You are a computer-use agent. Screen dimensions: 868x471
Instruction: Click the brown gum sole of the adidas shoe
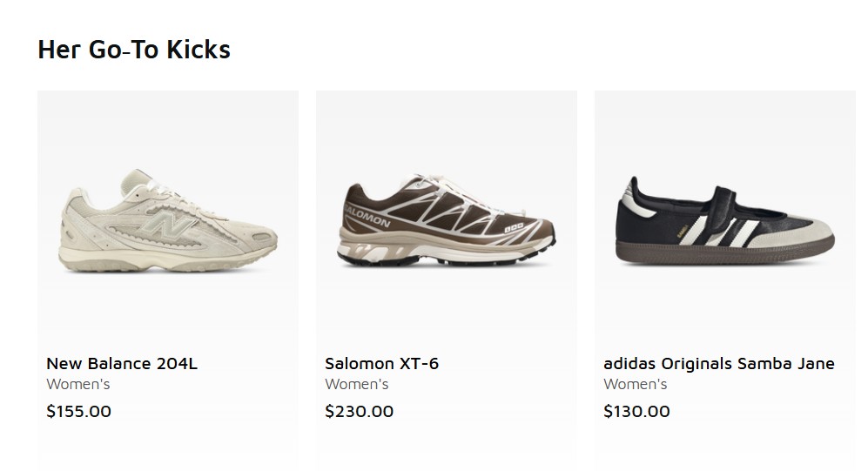pyautogui.click(x=723, y=253)
